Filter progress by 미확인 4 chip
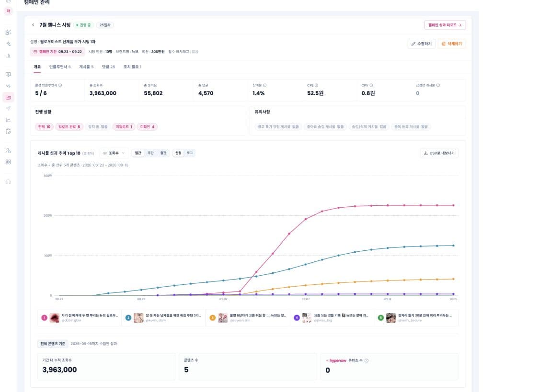 coord(147,127)
